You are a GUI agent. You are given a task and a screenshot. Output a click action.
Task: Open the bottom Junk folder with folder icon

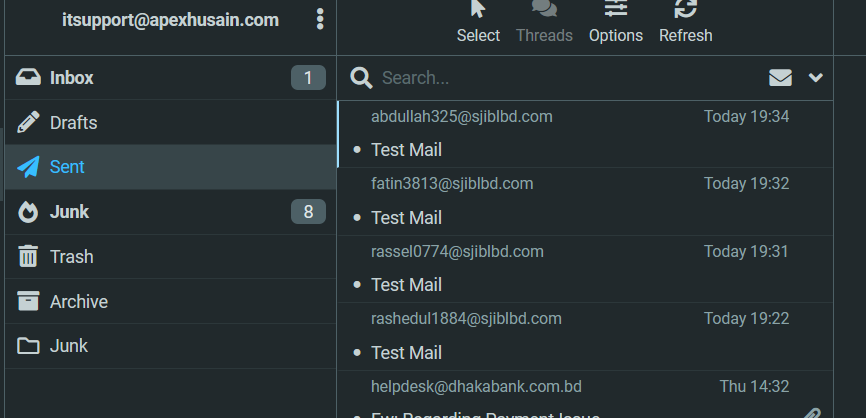[69, 346]
